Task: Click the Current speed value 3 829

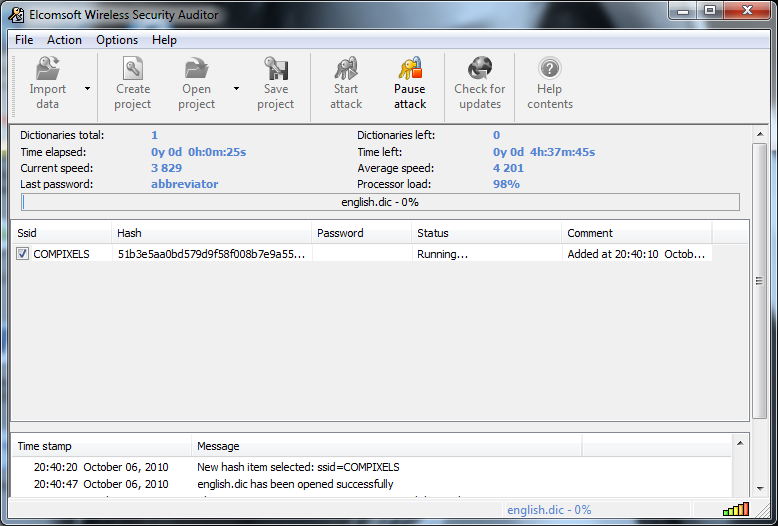Action: click(x=167, y=168)
